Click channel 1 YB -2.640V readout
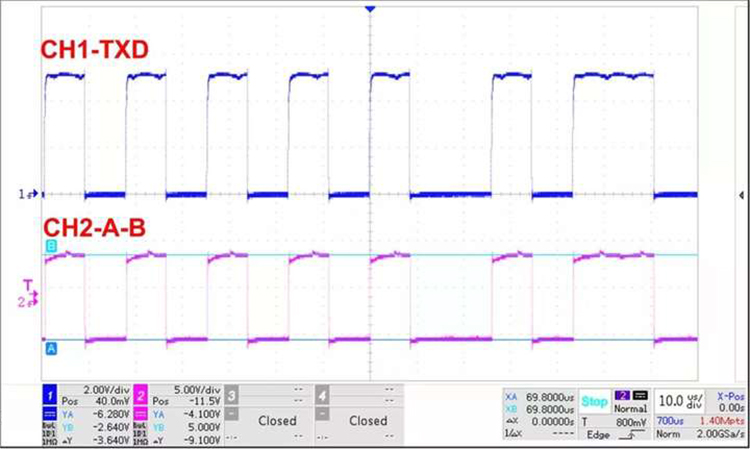The height and width of the screenshot is (449, 750). coord(95,427)
